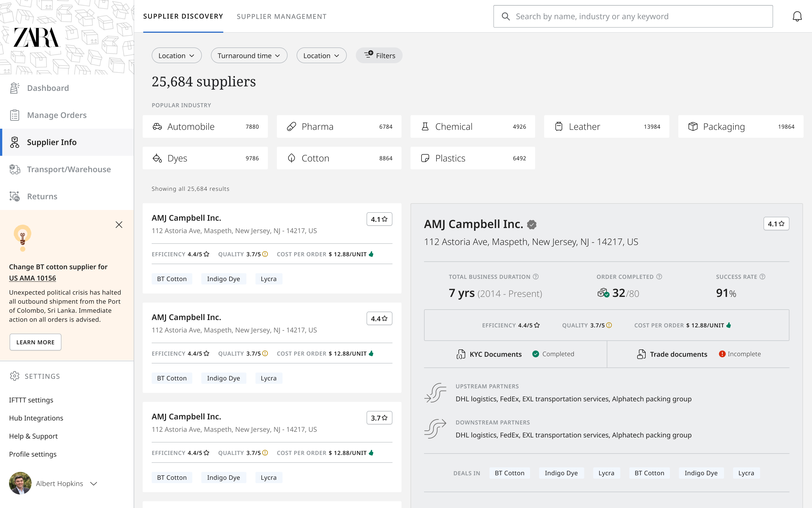This screenshot has width=812, height=508.
Task: Click the Automobile car icon
Action: click(x=157, y=127)
